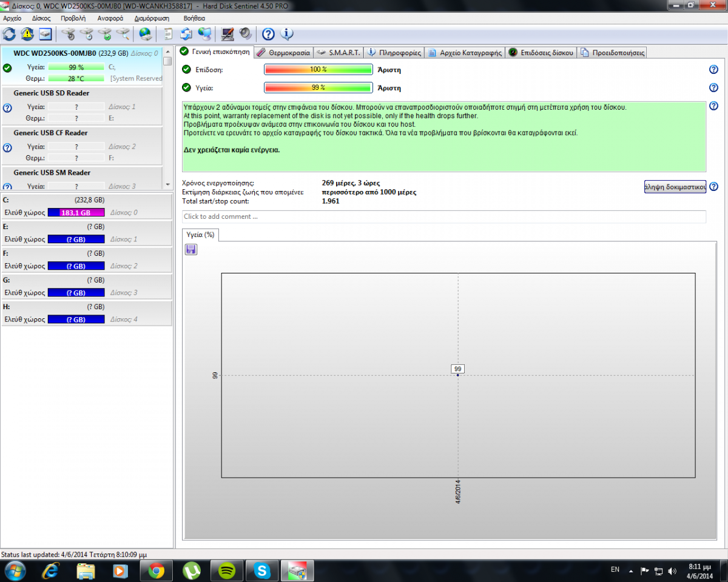Click the comment field 'Click to add comment'

coord(444,216)
